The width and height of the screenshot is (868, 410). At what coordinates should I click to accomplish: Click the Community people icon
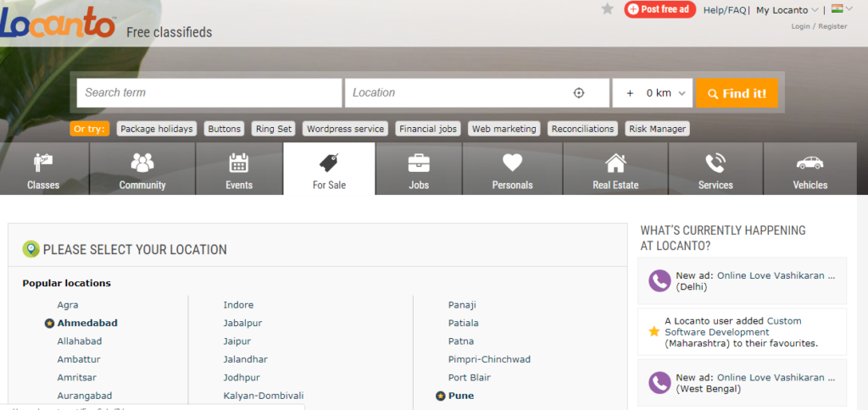142,162
